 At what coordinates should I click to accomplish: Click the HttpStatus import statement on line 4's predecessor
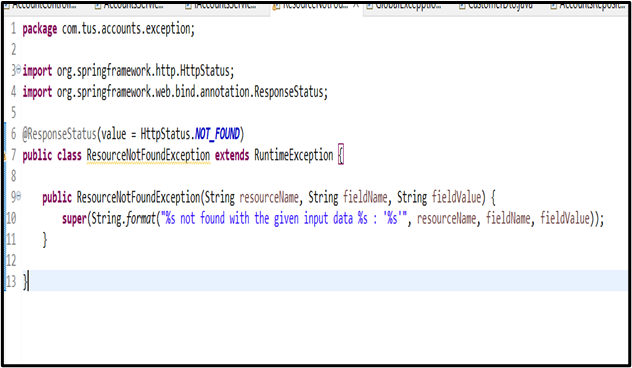point(128,71)
